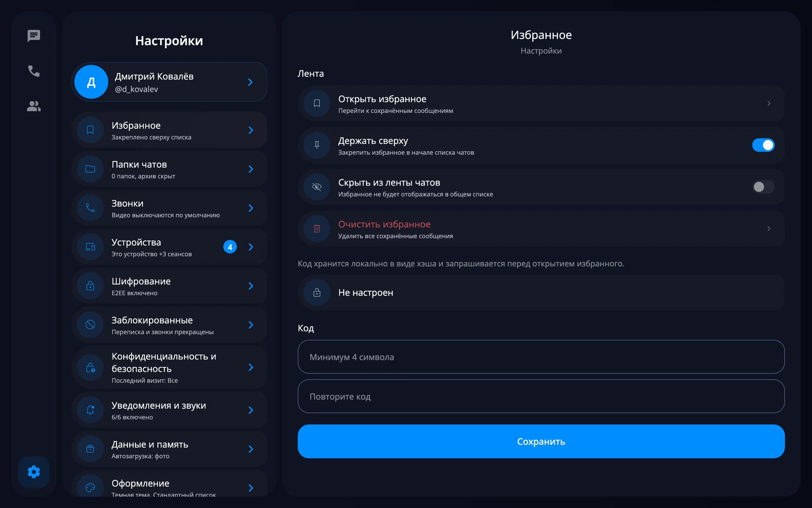Click the privacy lock icon for Конфиденциальность

click(90, 367)
